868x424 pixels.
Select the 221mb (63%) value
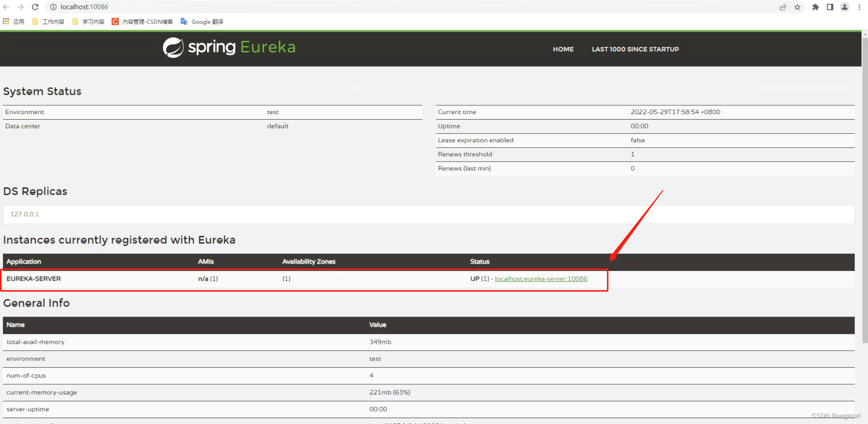tap(390, 392)
